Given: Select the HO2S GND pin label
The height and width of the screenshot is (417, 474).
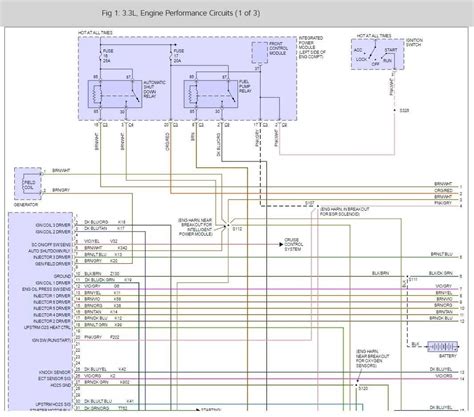Looking at the screenshot, I should pyautogui.click(x=61, y=385).
